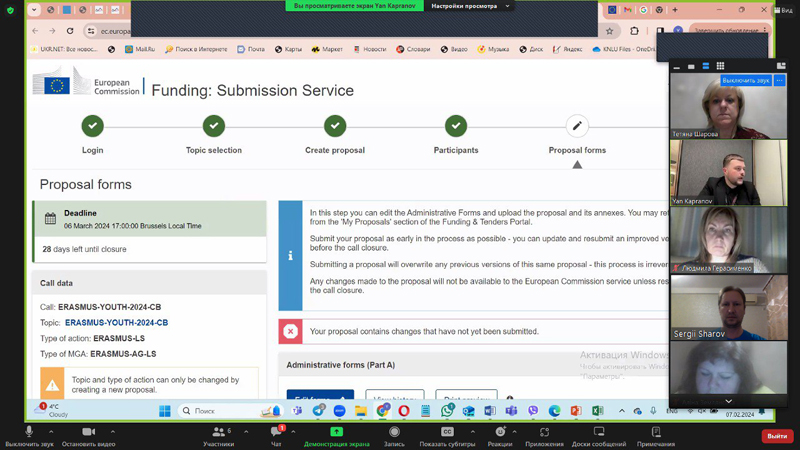Click the blue info icon panel

click(x=290, y=256)
